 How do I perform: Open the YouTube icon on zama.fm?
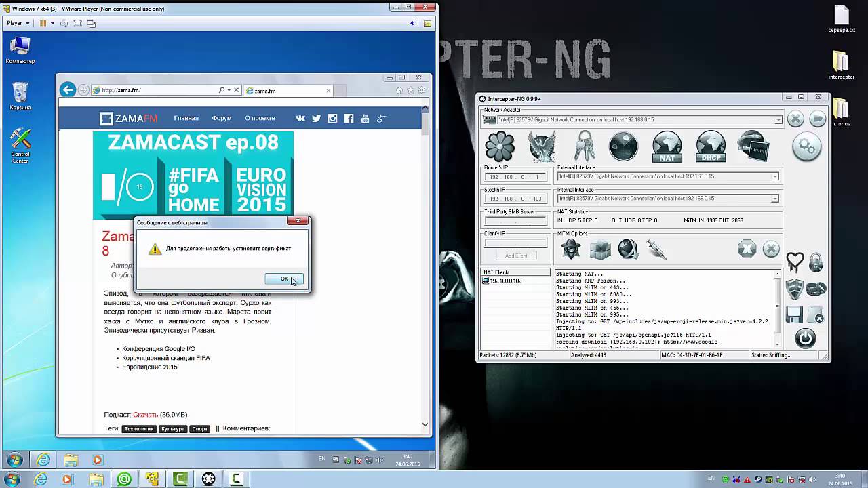click(x=365, y=118)
